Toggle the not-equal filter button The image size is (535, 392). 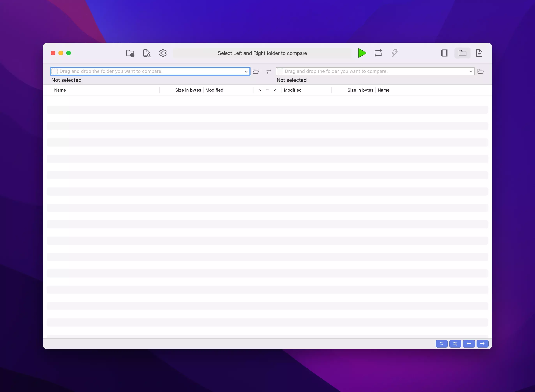click(455, 343)
